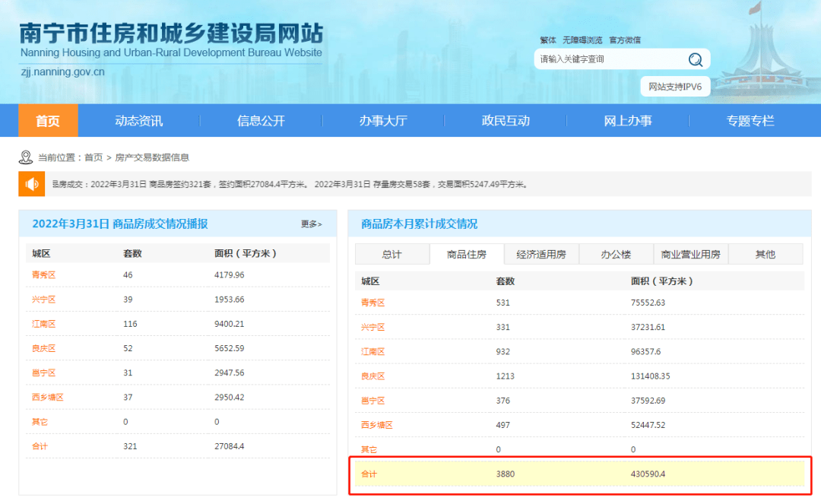Click 合计 in highlighted monthly total row

(369, 474)
